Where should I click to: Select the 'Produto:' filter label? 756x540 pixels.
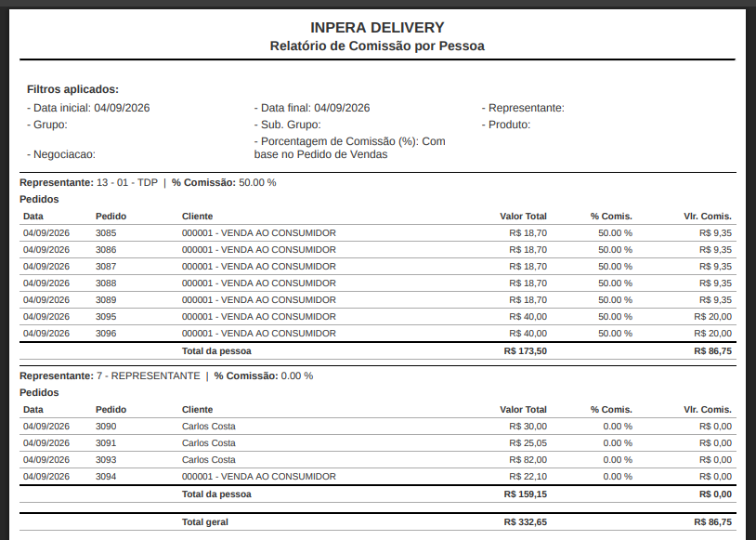(506, 125)
